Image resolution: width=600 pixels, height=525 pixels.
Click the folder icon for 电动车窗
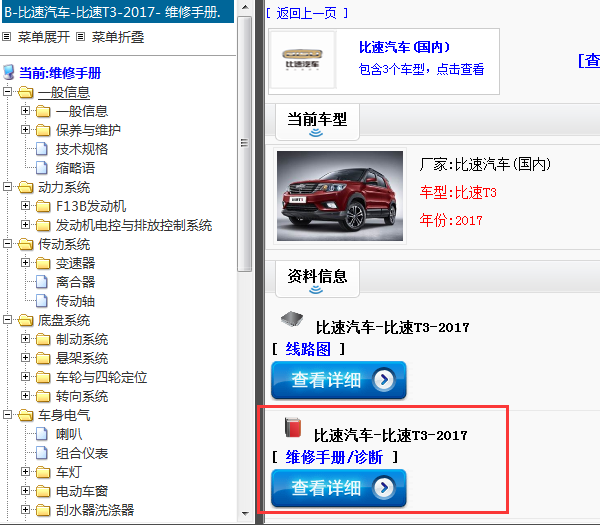(x=43, y=491)
